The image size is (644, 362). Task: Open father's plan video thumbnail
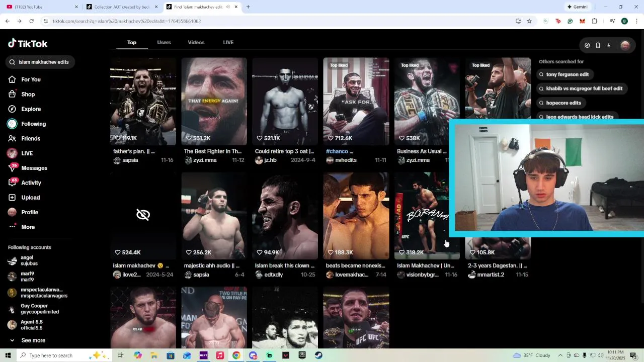click(x=143, y=101)
